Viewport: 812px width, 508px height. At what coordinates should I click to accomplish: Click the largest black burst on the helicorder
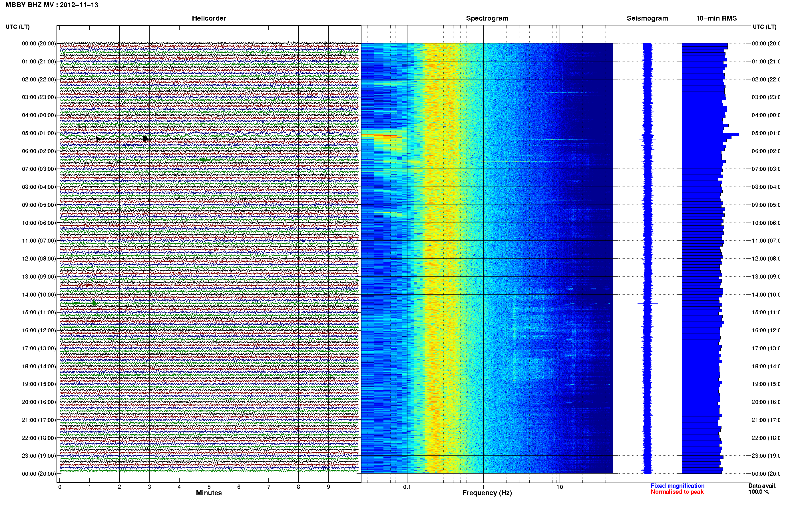tap(145, 138)
